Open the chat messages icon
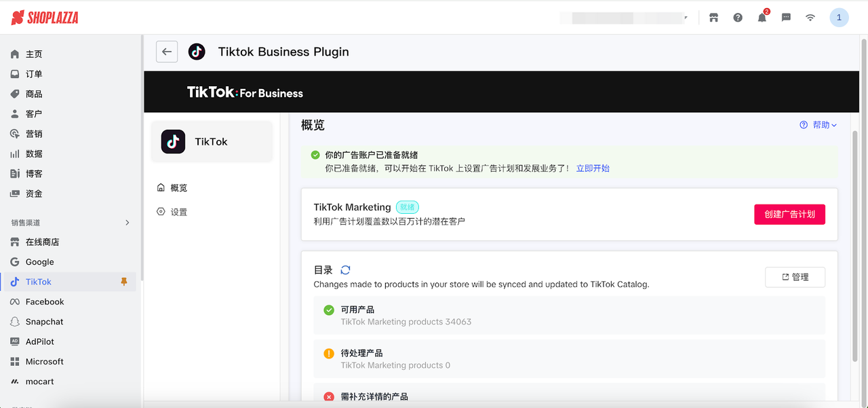 (786, 18)
